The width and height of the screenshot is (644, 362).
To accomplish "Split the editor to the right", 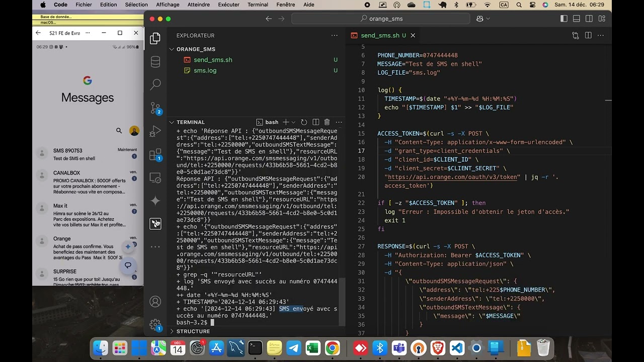I will (588, 36).
